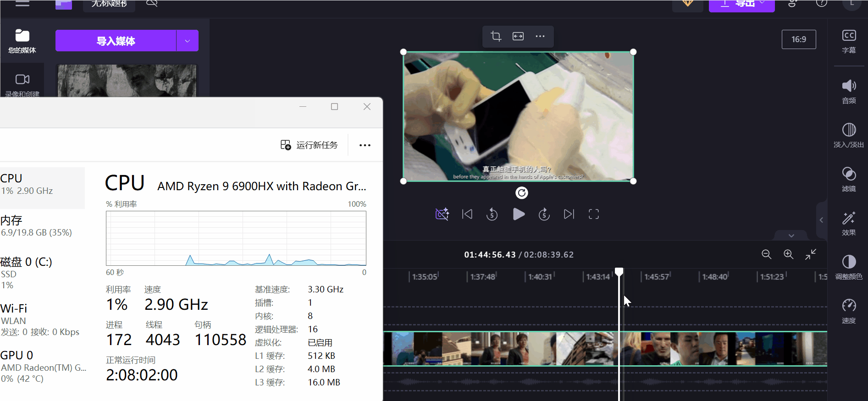
Task: Select Disk 0 (C:) in Task Manager
Action: click(42, 273)
